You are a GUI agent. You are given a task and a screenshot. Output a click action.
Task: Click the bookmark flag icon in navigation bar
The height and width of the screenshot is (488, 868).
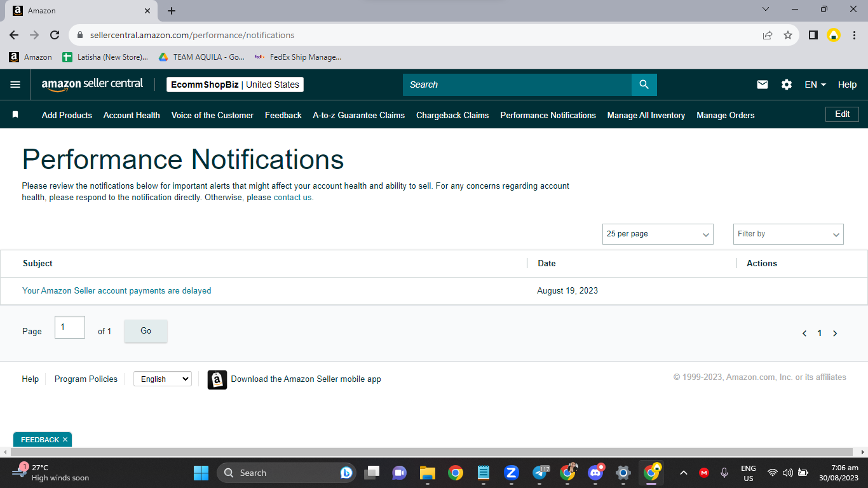click(x=15, y=115)
